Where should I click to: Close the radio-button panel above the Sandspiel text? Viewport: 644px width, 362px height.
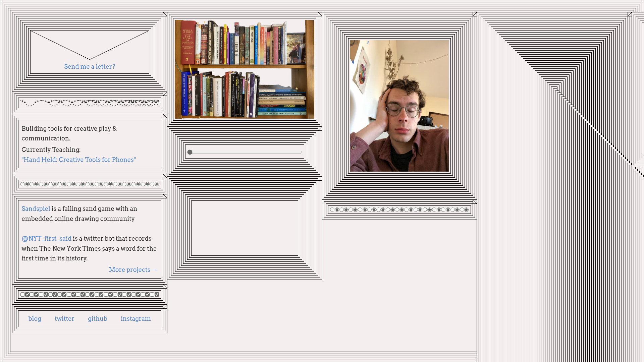[x=165, y=176]
